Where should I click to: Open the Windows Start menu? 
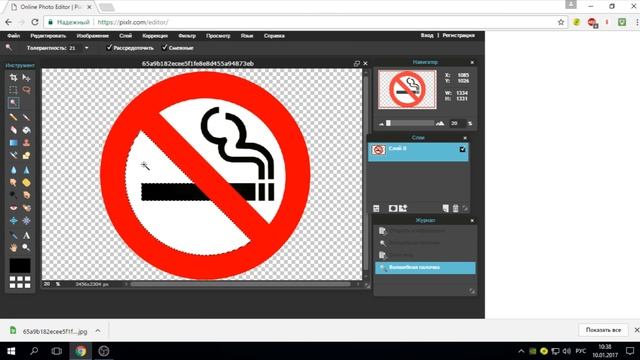(11, 351)
